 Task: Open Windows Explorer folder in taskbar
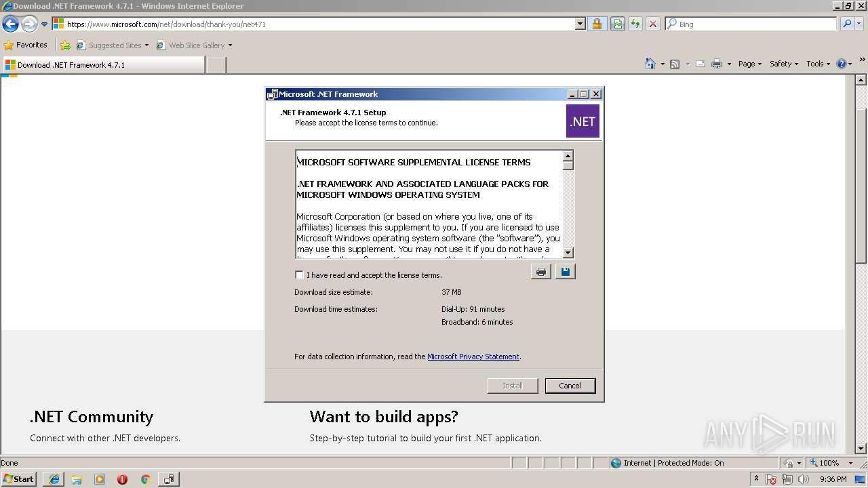pos(77,479)
